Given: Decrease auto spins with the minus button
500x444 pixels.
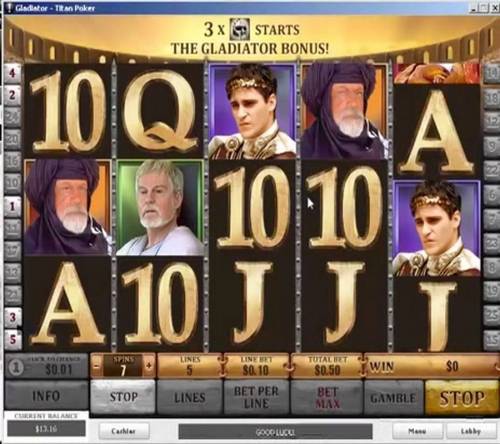Looking at the screenshot, I should click(x=96, y=366).
